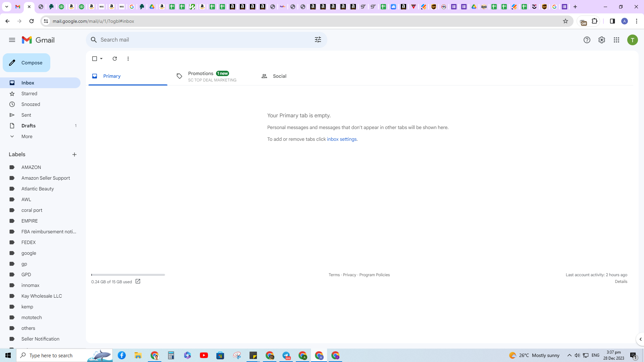The height and width of the screenshot is (362, 644).
Task: Open the More options three-dot menu
Action: coord(128,59)
